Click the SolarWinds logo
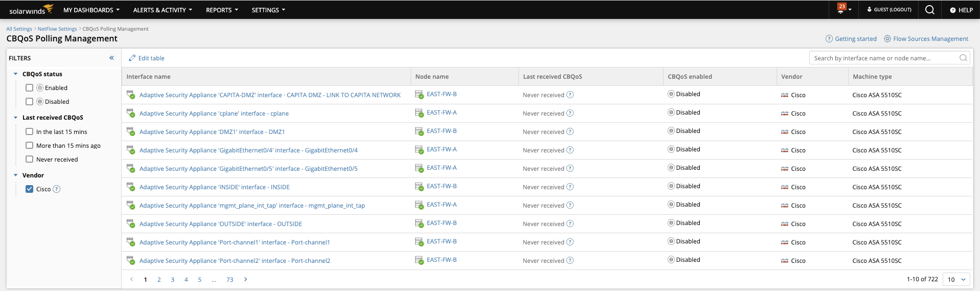This screenshot has width=980, height=291. click(31, 10)
